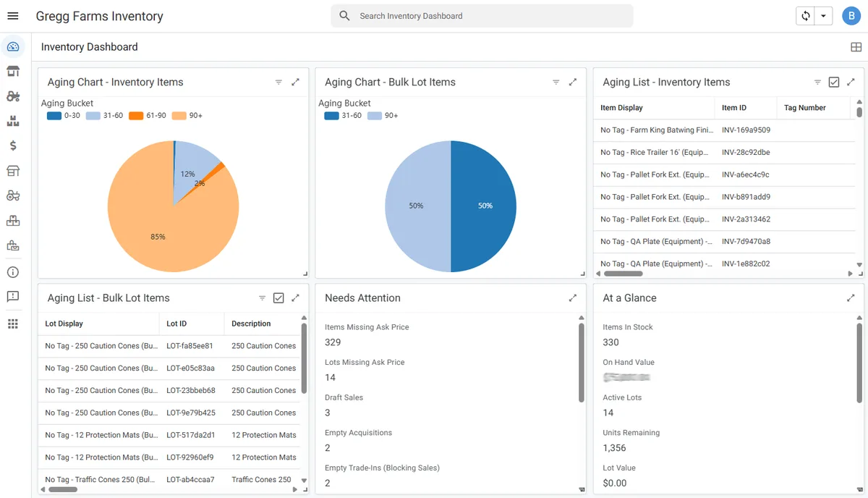Open the outlined stacked boxes sidebar icon

[x=12, y=220]
